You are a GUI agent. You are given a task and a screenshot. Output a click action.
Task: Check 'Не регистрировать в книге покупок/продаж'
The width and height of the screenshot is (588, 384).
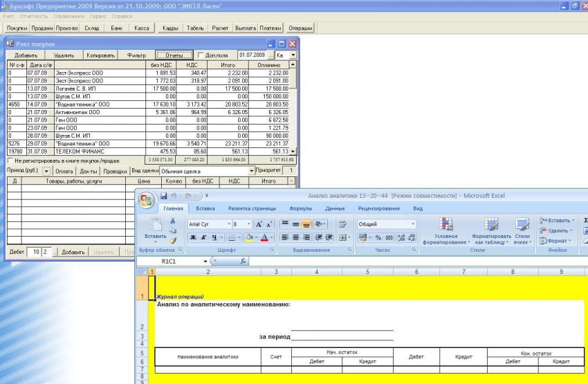(x=10, y=161)
